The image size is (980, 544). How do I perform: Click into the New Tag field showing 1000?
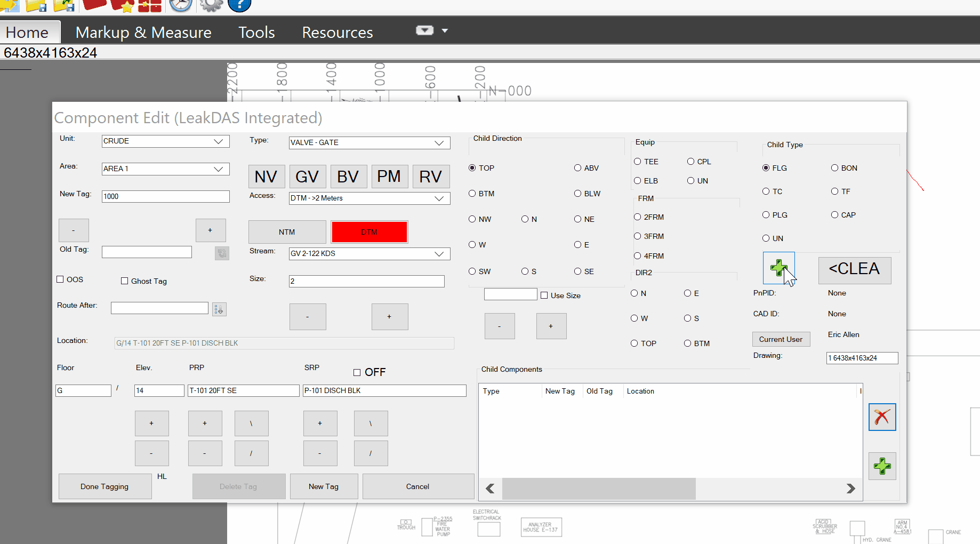165,197
